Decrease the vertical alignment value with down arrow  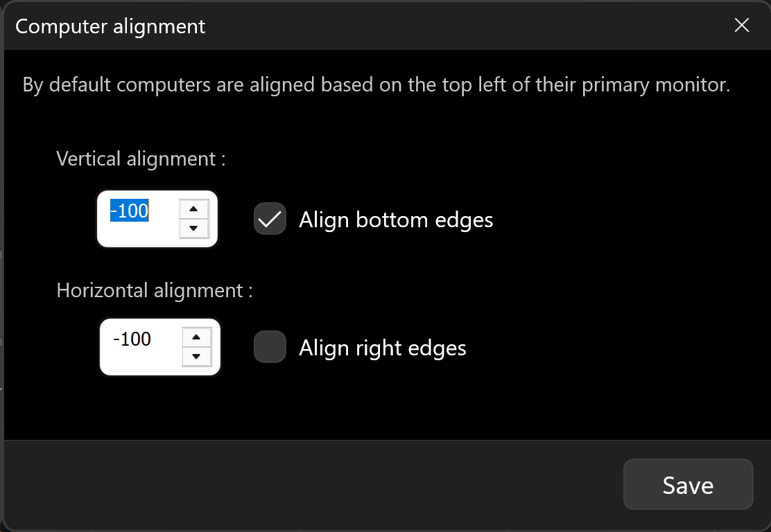(193, 228)
